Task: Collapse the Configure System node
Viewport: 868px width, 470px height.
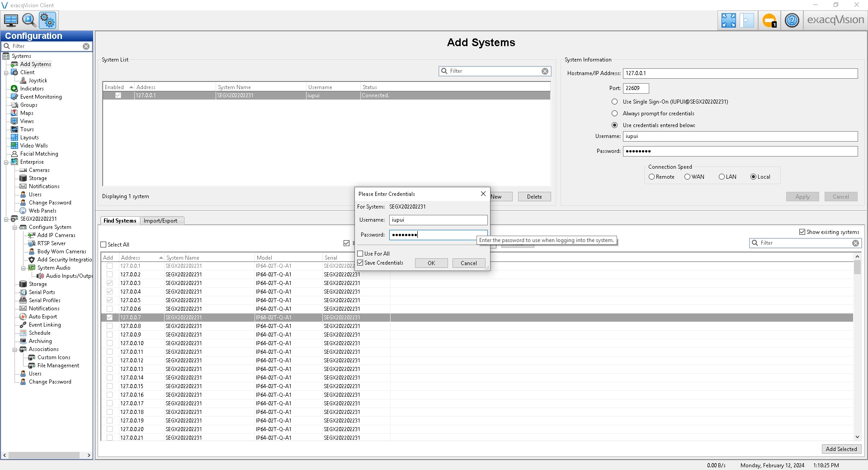Action: [14, 227]
